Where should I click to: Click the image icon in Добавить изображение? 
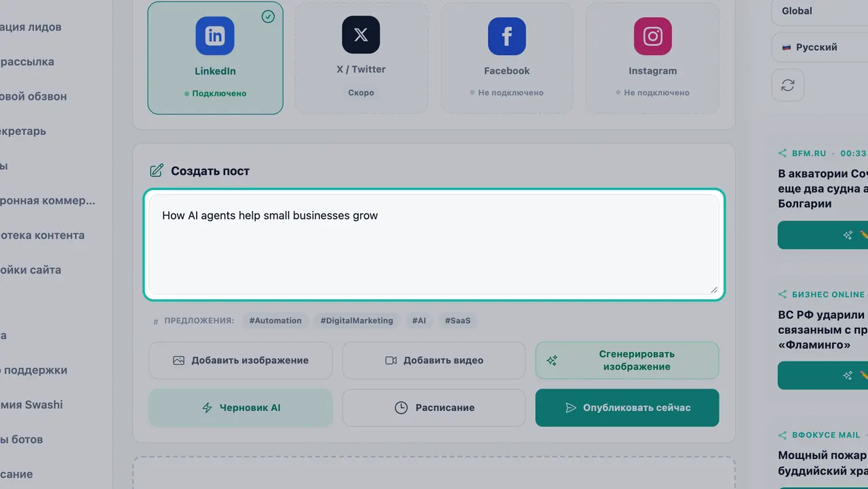[x=178, y=360]
